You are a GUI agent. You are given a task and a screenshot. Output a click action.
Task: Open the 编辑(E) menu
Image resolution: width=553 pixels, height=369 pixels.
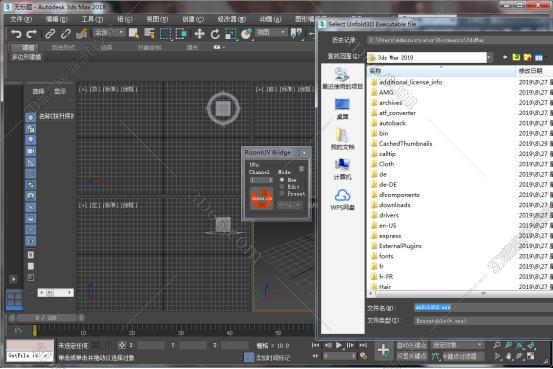(57, 19)
